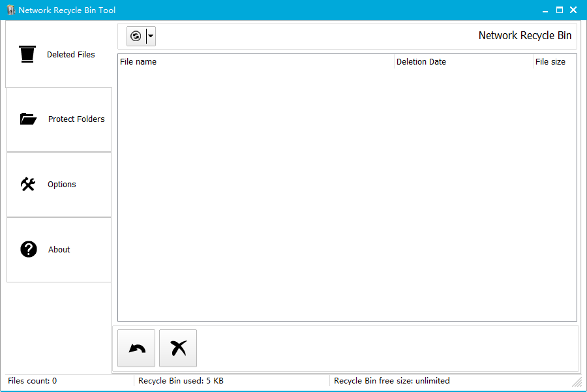Click the application icon in the title bar
This screenshot has width=587, height=392.
pos(9,10)
